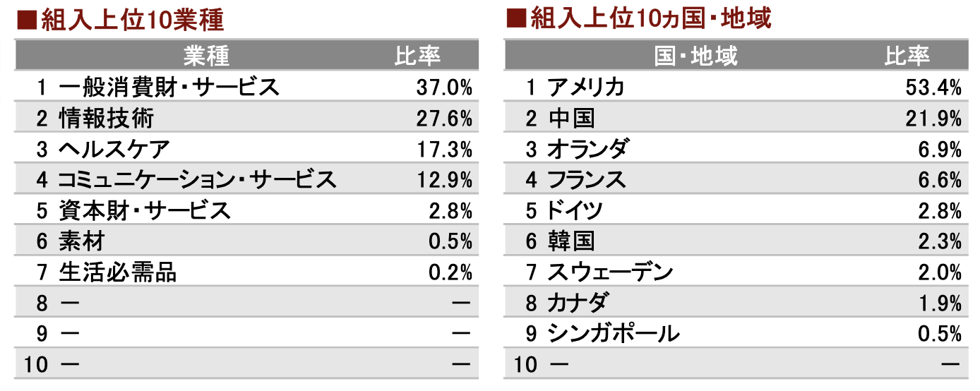Select the 一般消費財・サービス row
The image size is (980, 391).
pyautogui.click(x=246, y=87)
